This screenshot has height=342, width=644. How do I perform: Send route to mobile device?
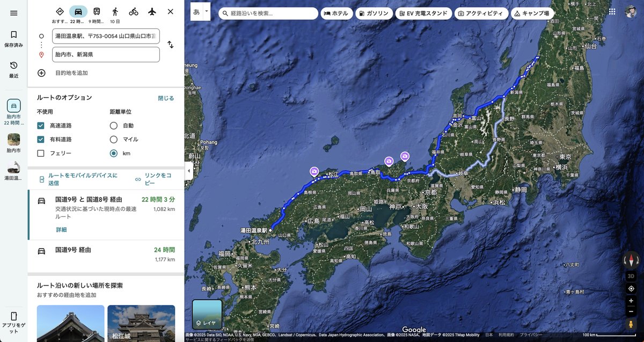[x=78, y=179]
